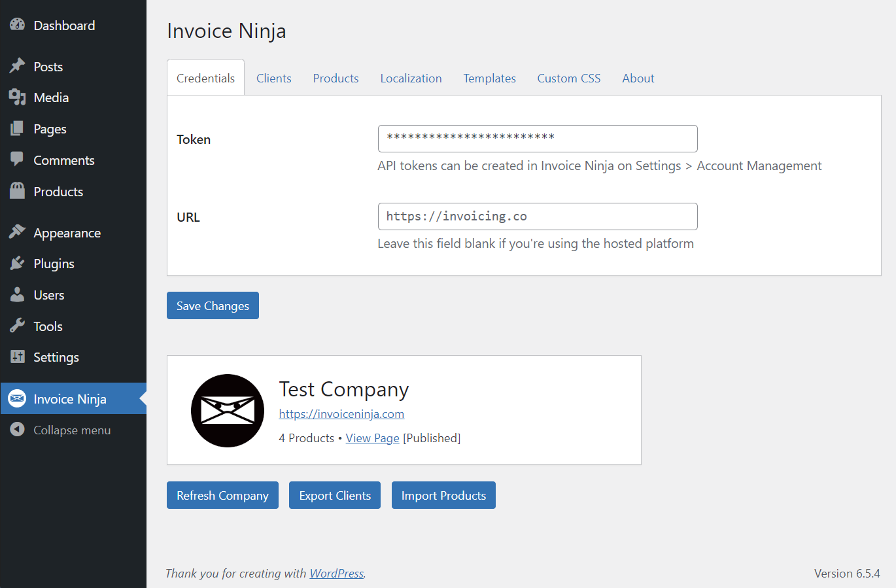The height and width of the screenshot is (588, 896).
Task: Open the invoiceninja.com company link
Action: click(341, 413)
